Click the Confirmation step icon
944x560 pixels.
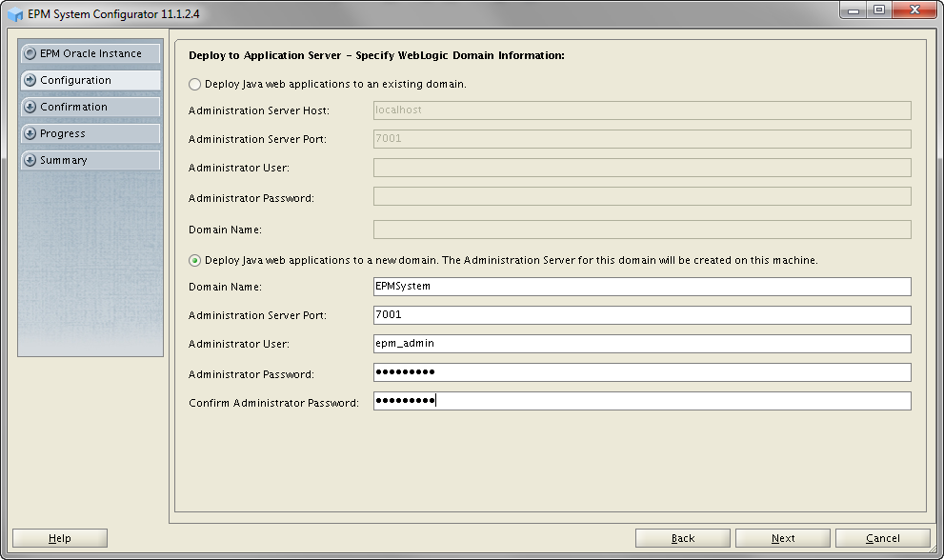click(x=30, y=108)
